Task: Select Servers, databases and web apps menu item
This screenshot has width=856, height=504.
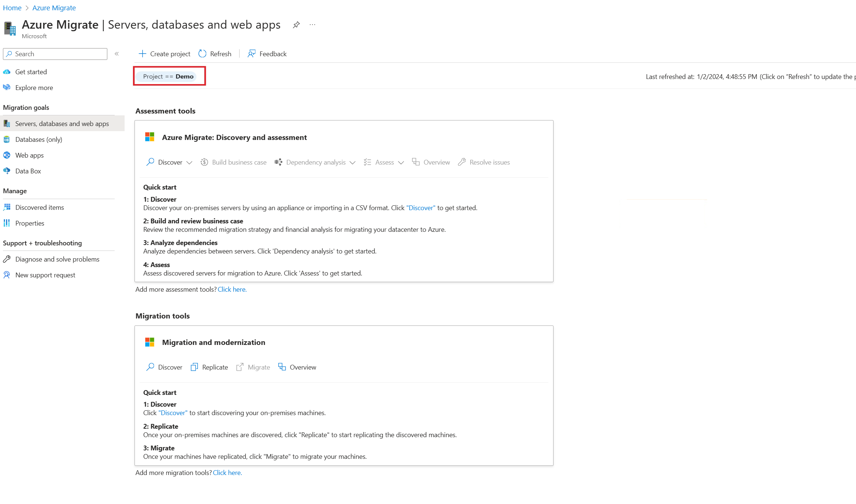Action: pos(62,123)
